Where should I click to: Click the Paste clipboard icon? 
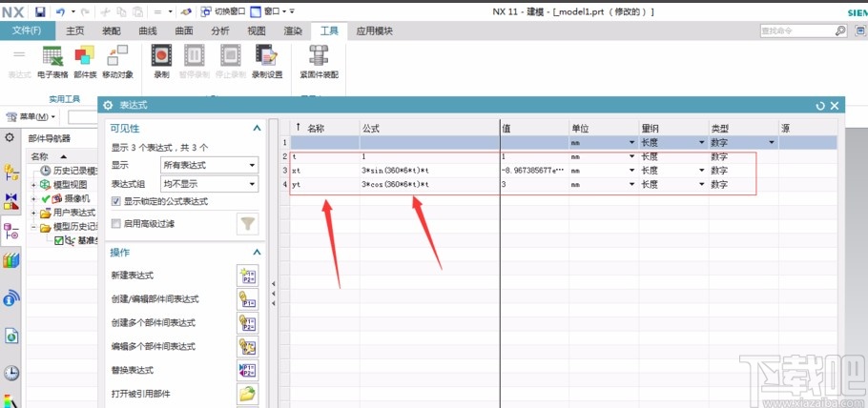pyautogui.click(x=138, y=11)
